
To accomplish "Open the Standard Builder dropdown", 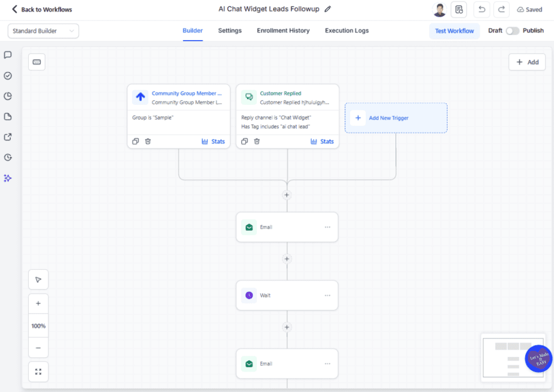I will 43,31.
